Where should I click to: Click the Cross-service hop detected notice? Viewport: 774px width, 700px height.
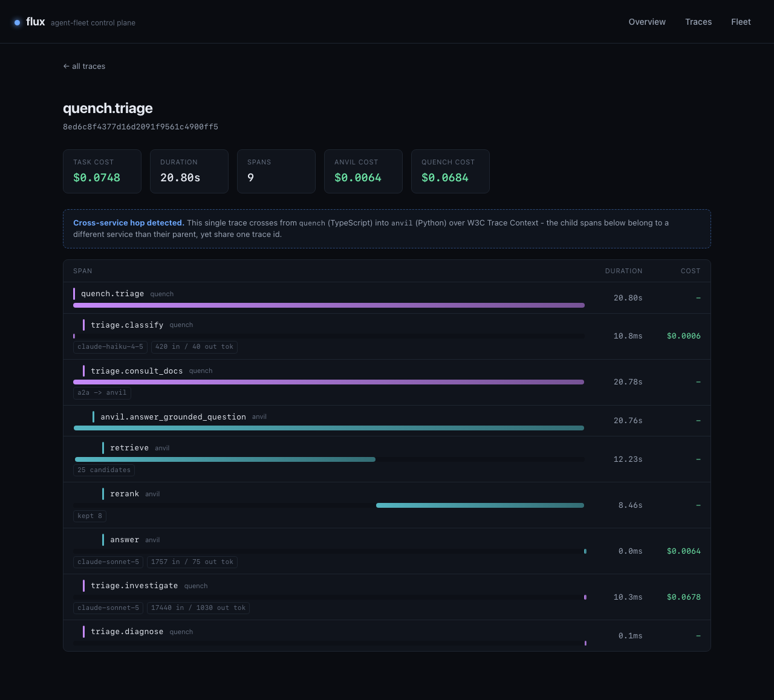(387, 228)
